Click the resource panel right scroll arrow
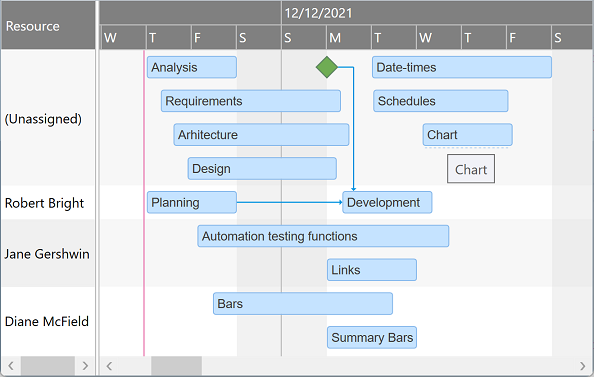Viewport: 594px width, 377px height. click(85, 366)
